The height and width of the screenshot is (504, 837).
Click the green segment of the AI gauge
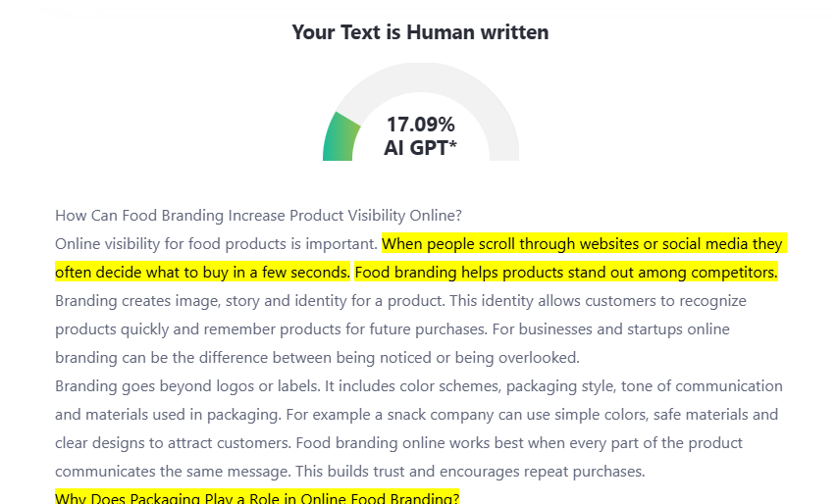tap(340, 138)
